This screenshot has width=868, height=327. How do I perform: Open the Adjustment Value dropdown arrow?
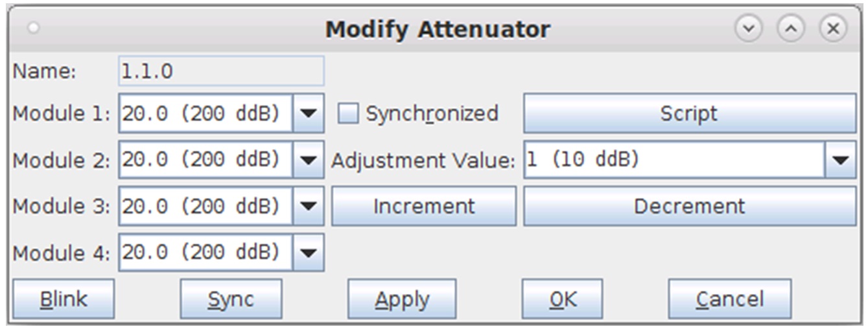click(841, 160)
